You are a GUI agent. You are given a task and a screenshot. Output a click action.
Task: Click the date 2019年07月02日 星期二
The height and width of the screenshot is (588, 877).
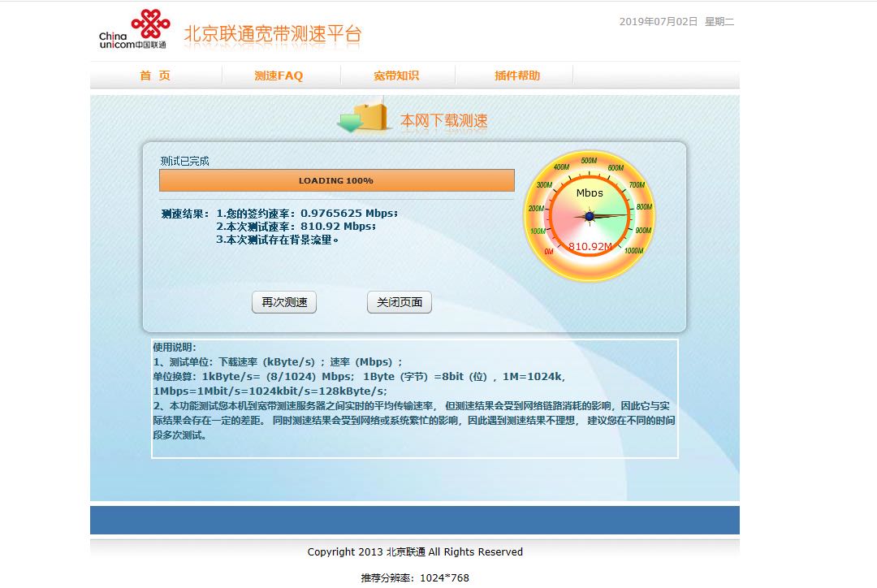(676, 22)
